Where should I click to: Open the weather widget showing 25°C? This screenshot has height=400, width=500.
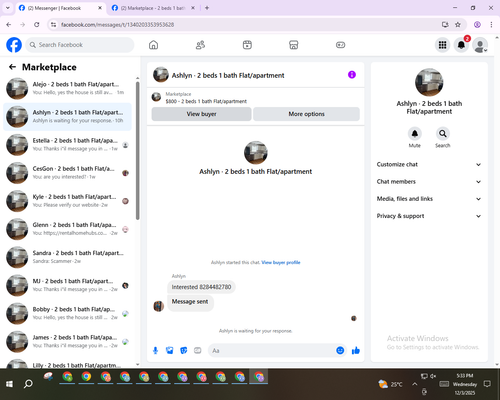[390, 384]
